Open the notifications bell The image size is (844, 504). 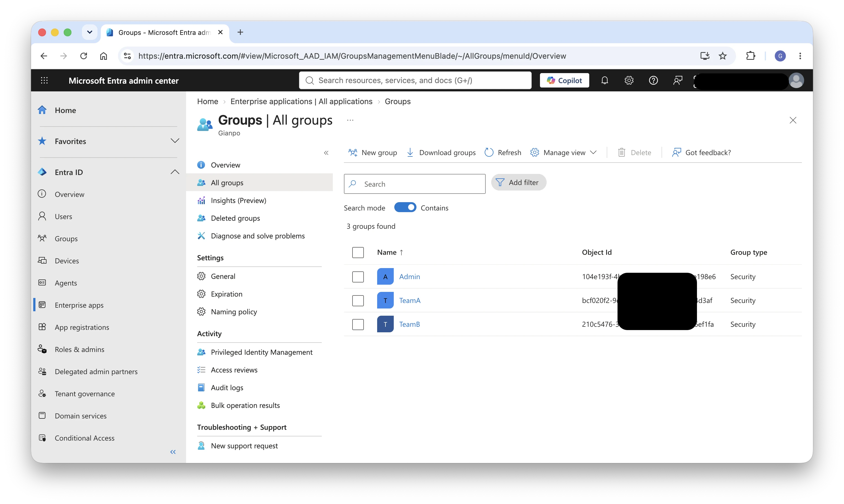point(605,81)
